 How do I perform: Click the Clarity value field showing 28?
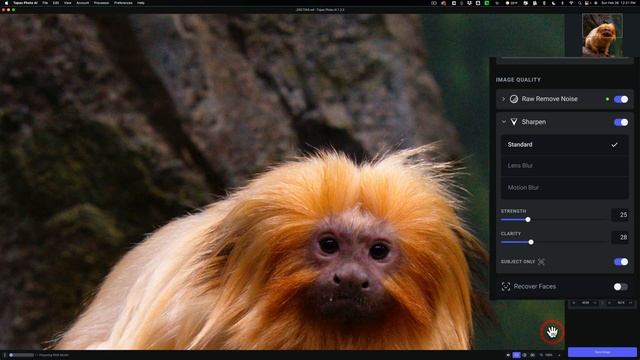pos(620,237)
